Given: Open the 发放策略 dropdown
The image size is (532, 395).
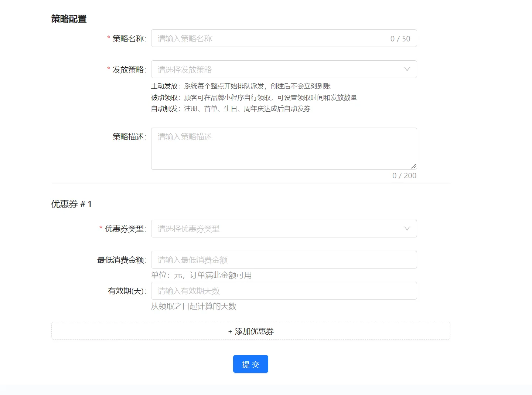Looking at the screenshot, I should click(284, 70).
